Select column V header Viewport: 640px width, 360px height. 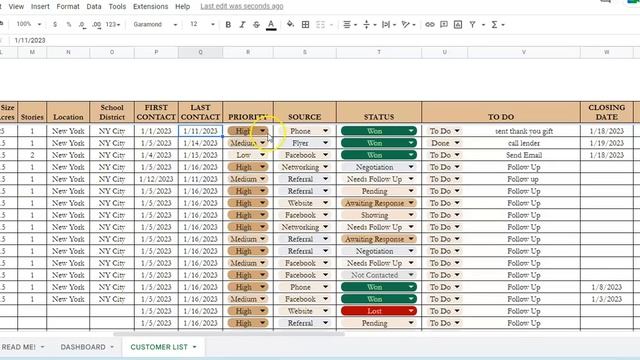(x=524, y=52)
